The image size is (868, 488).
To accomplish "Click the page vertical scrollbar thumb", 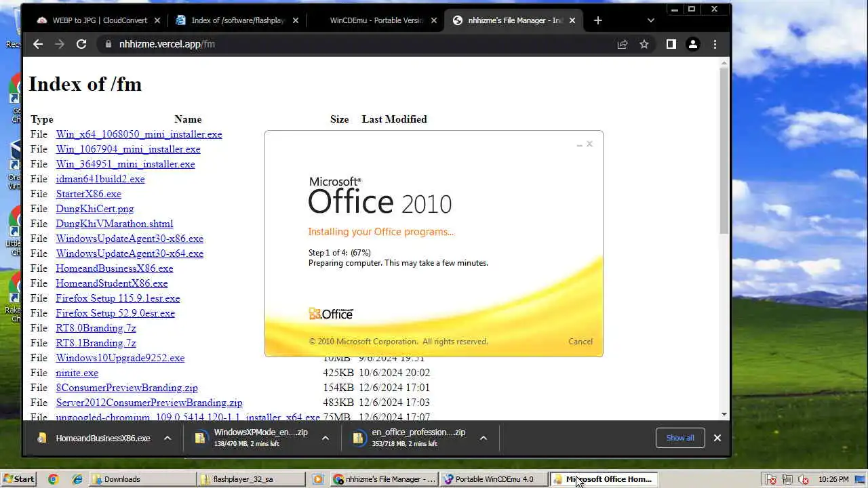I will pos(724,149).
